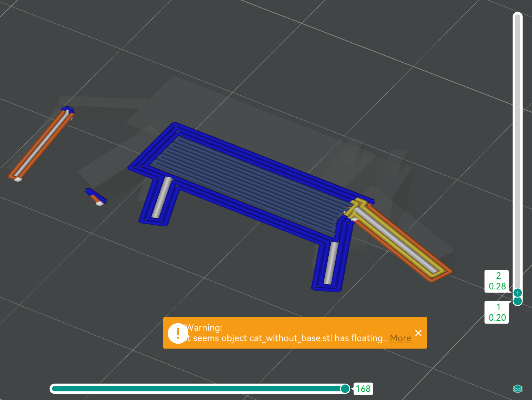532x400 pixels.
Task: Click the lower handle of the vertical layer slider
Action: pyautogui.click(x=518, y=301)
